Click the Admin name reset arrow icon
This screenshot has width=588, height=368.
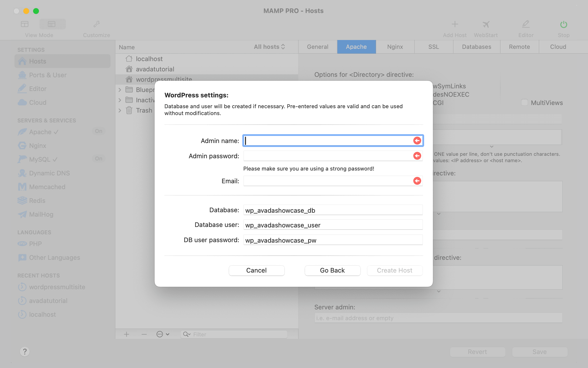coord(417,141)
